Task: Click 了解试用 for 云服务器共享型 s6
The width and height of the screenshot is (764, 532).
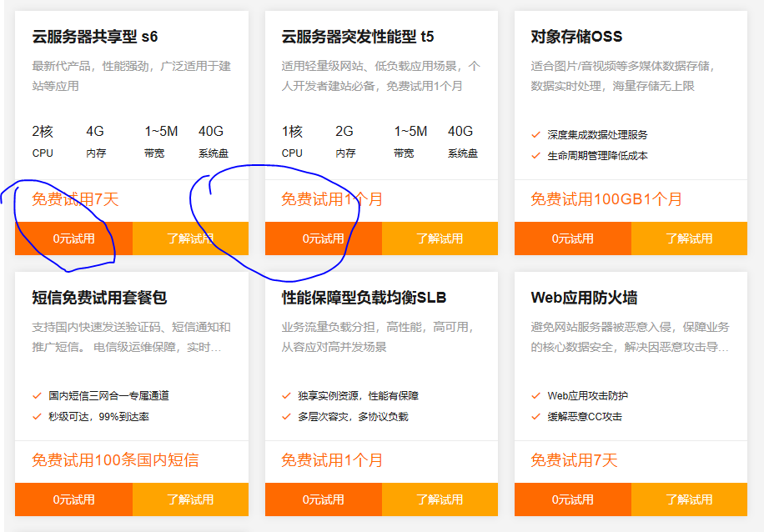Action: [x=190, y=238]
